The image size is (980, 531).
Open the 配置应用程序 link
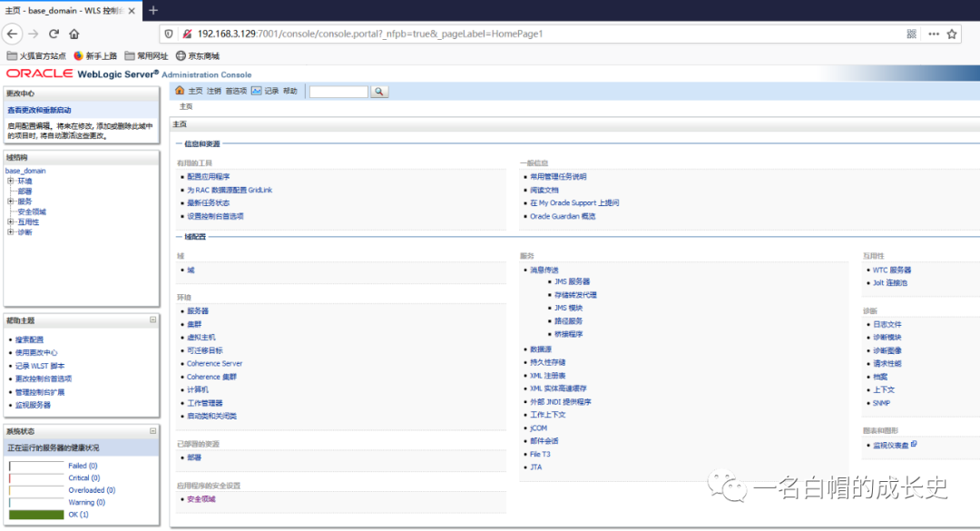click(x=208, y=177)
